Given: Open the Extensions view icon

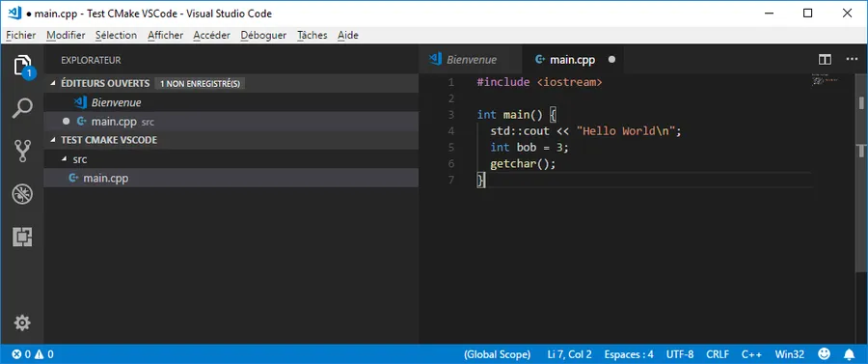Looking at the screenshot, I should [x=22, y=237].
